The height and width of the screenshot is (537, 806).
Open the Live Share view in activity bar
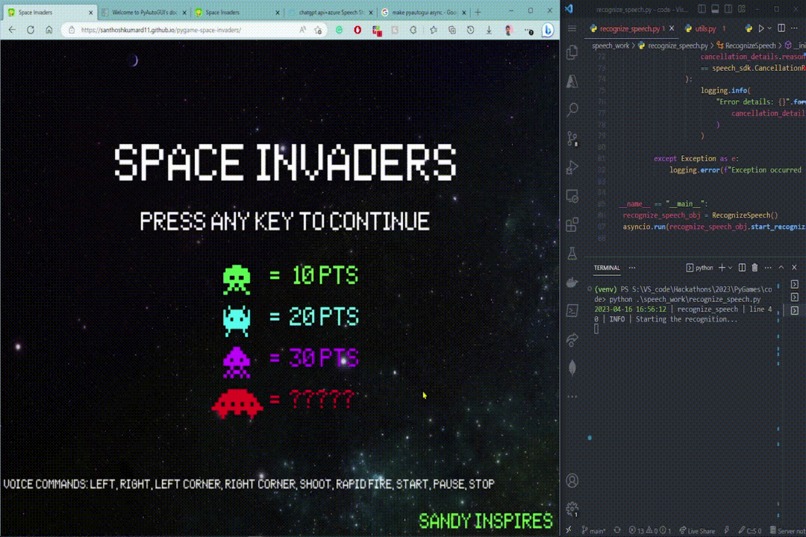point(572,339)
